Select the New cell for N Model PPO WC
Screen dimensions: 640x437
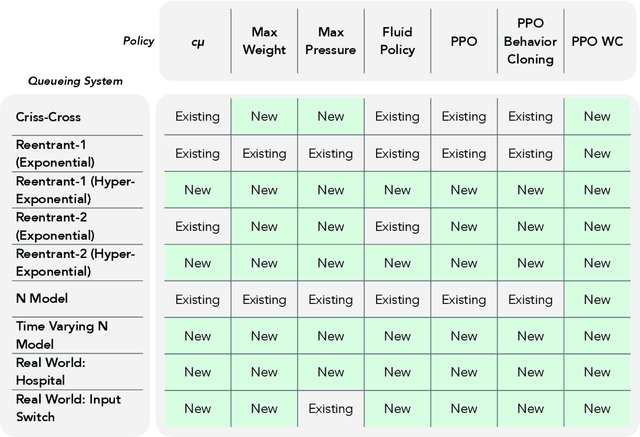coord(597,299)
